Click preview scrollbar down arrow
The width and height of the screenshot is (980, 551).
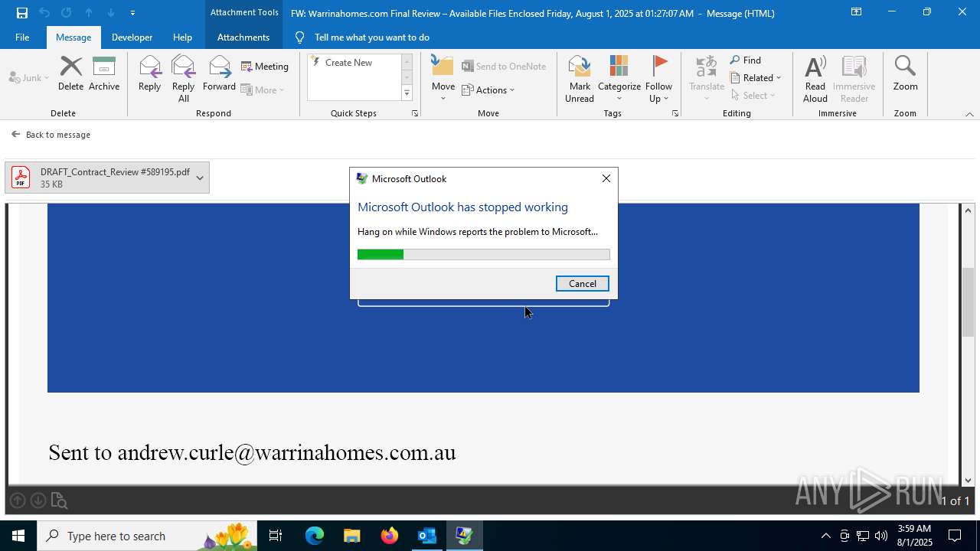click(969, 481)
